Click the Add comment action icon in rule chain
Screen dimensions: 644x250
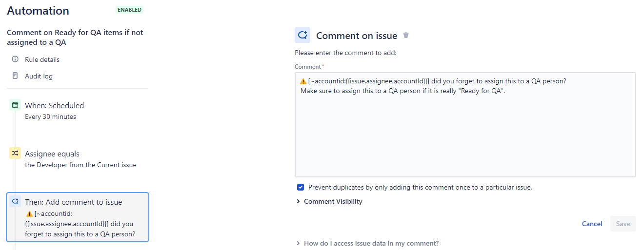(15, 202)
